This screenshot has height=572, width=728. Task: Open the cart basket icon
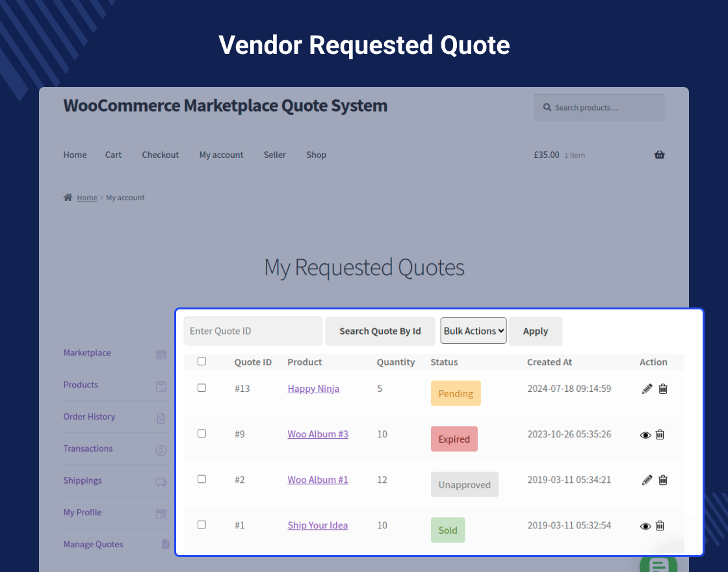[659, 155]
